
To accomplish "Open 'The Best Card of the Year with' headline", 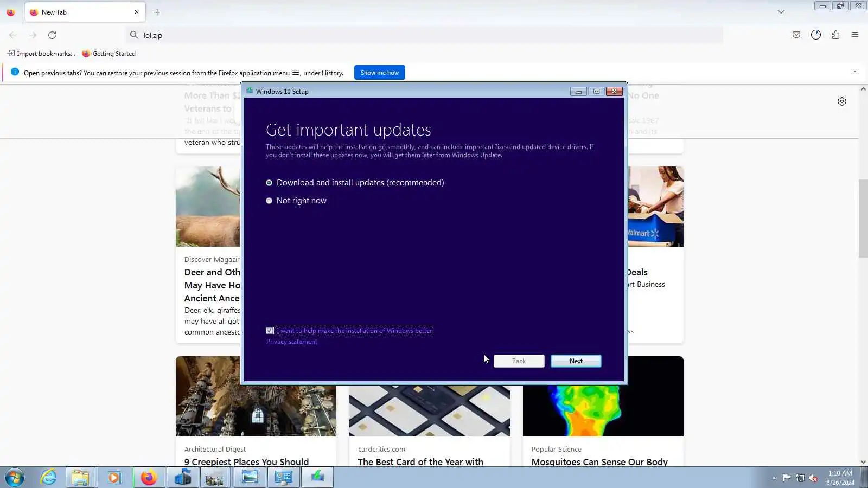I will (x=420, y=462).
